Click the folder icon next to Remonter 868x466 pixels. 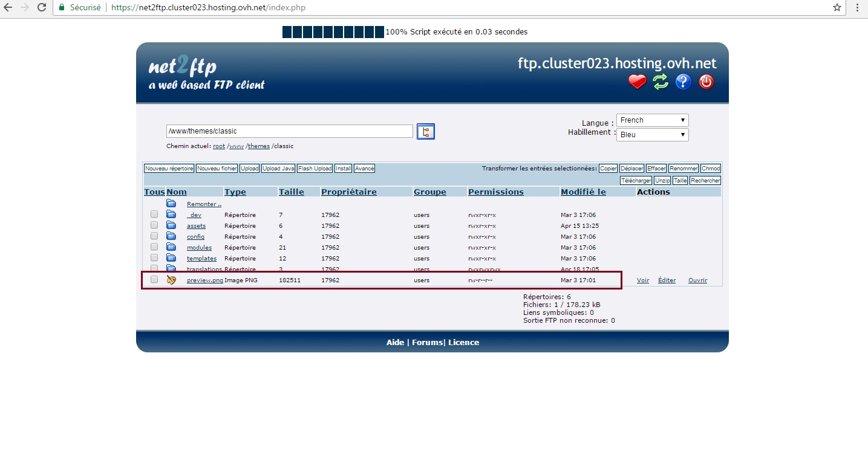click(x=171, y=204)
